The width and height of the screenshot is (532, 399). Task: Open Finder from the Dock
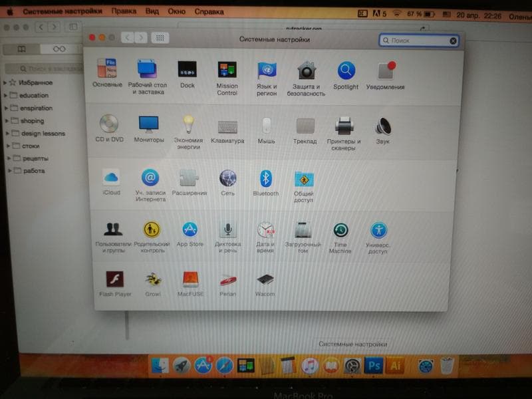(160, 366)
